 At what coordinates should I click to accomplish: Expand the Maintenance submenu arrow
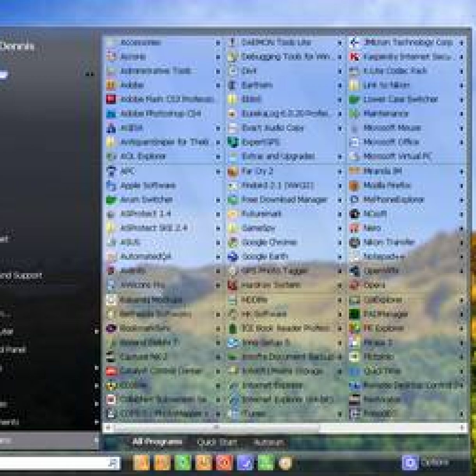coord(461,114)
